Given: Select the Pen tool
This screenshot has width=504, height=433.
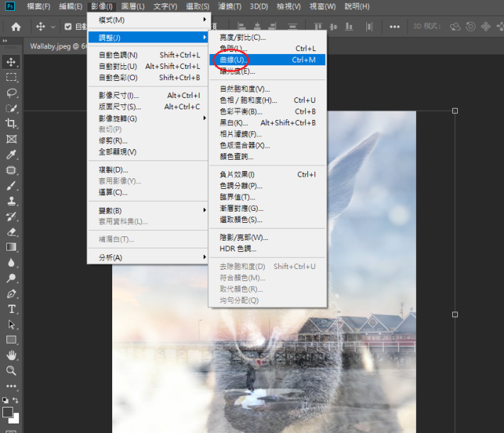Looking at the screenshot, I should pyautogui.click(x=11, y=293).
